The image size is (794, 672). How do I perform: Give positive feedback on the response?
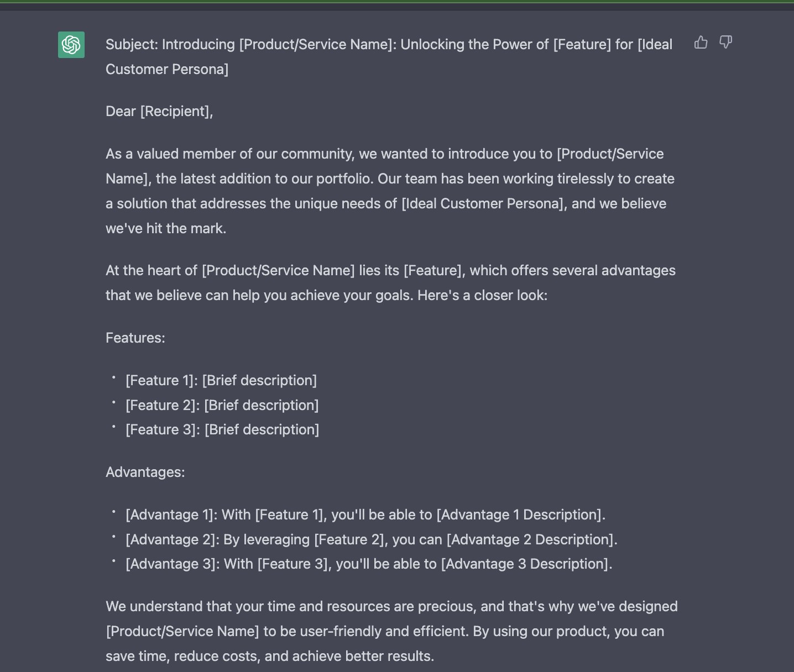(x=701, y=42)
